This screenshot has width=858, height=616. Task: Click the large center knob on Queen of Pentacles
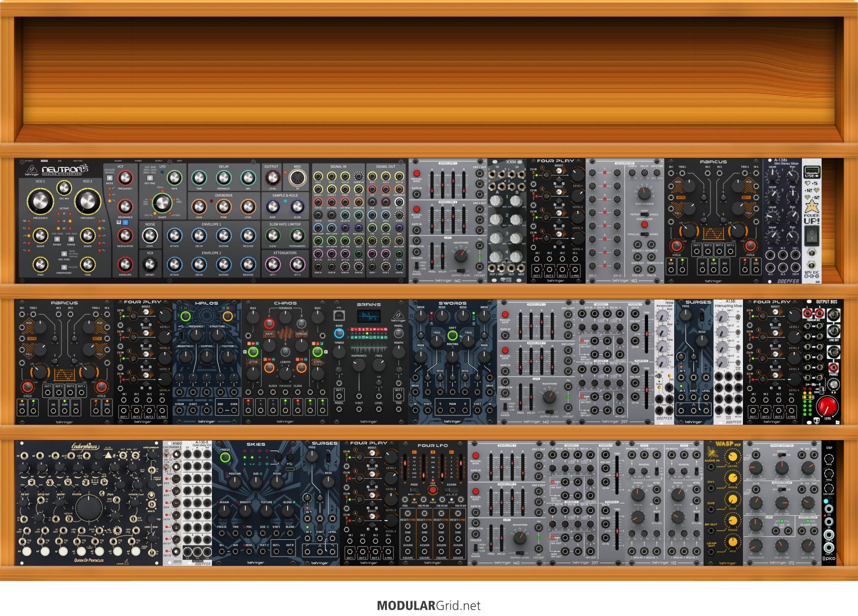(89, 508)
